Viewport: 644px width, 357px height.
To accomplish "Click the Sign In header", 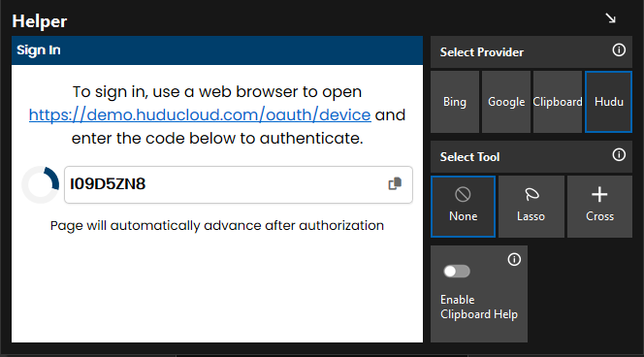I will 217,50.
